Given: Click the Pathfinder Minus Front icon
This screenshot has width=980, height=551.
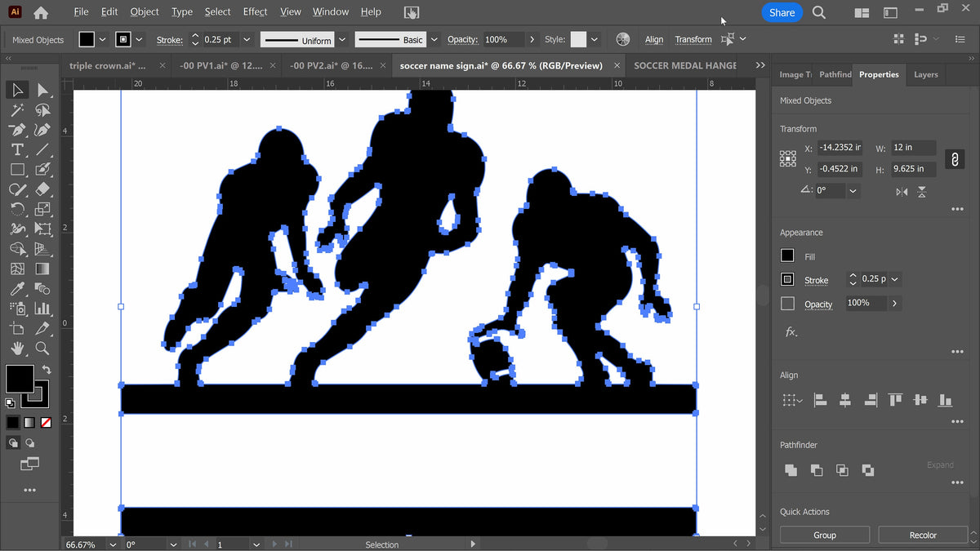Looking at the screenshot, I should (x=817, y=470).
